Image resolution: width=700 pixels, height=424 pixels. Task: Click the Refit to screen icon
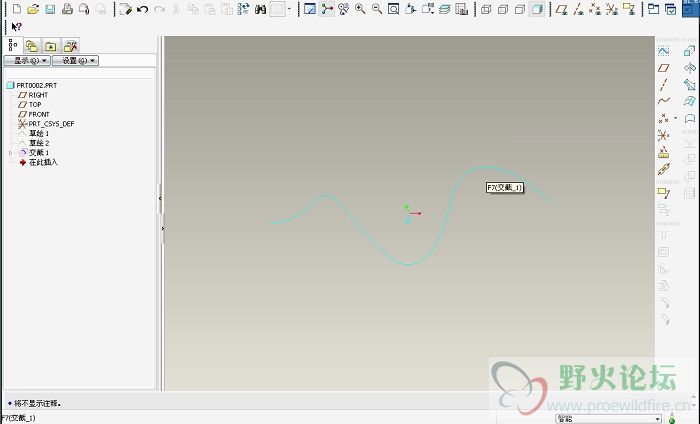(x=394, y=9)
